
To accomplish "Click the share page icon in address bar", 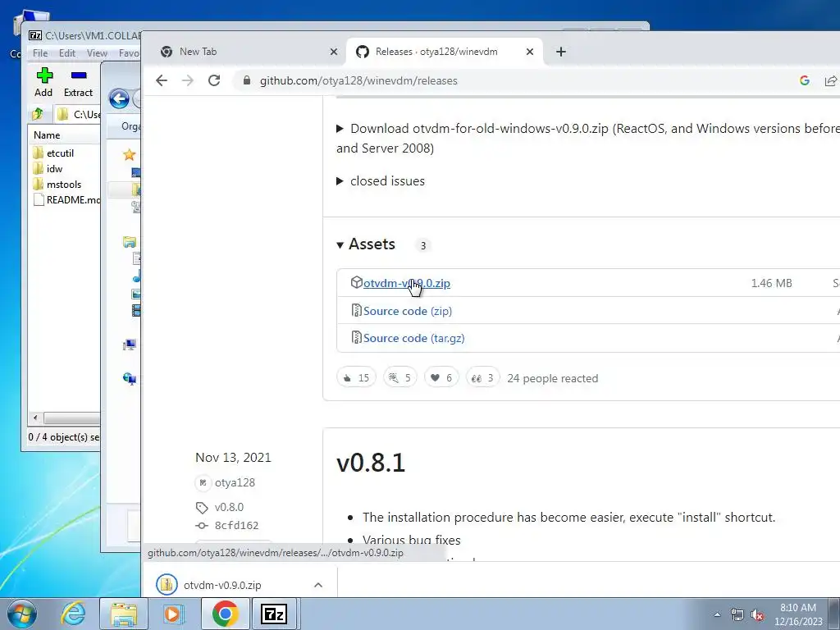I will (831, 81).
